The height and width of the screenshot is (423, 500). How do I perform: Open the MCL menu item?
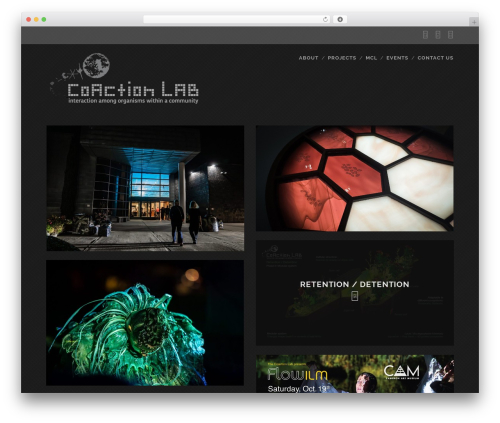(x=371, y=58)
